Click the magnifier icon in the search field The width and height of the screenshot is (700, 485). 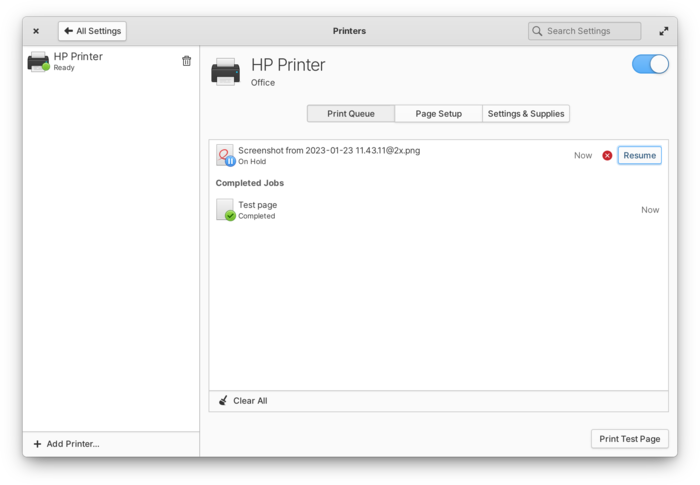tap(538, 31)
